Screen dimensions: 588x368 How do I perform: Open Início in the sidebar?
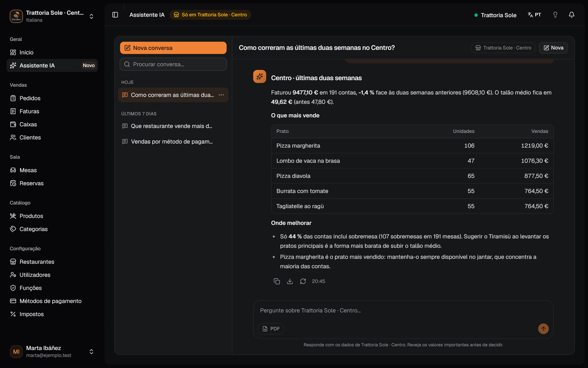[x=52, y=52]
